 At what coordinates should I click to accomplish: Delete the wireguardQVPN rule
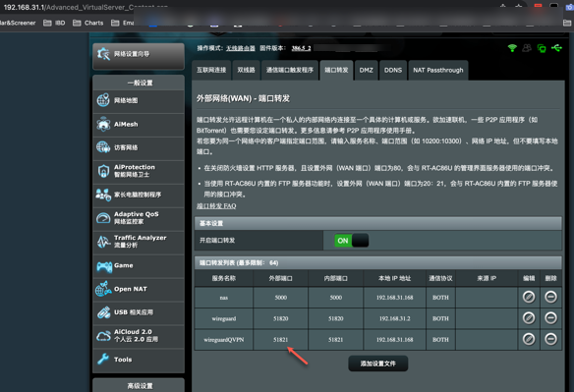click(x=550, y=339)
